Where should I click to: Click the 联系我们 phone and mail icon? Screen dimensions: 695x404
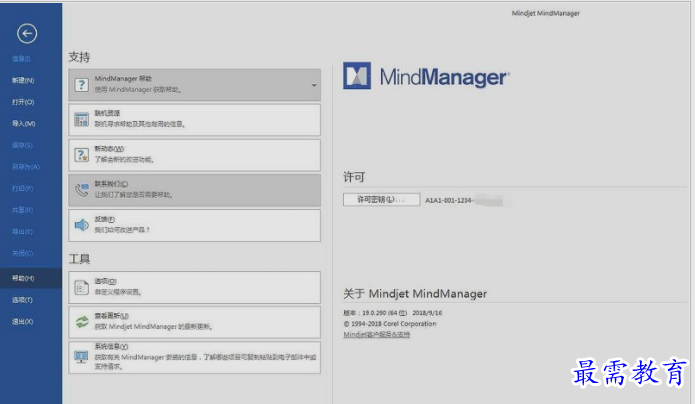[82, 190]
